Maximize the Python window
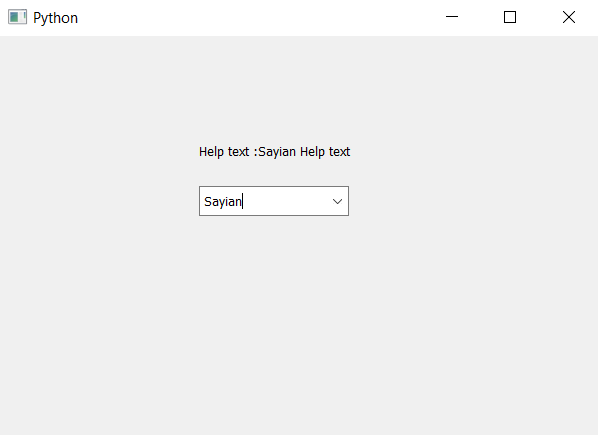The height and width of the screenshot is (435, 598). click(510, 17)
